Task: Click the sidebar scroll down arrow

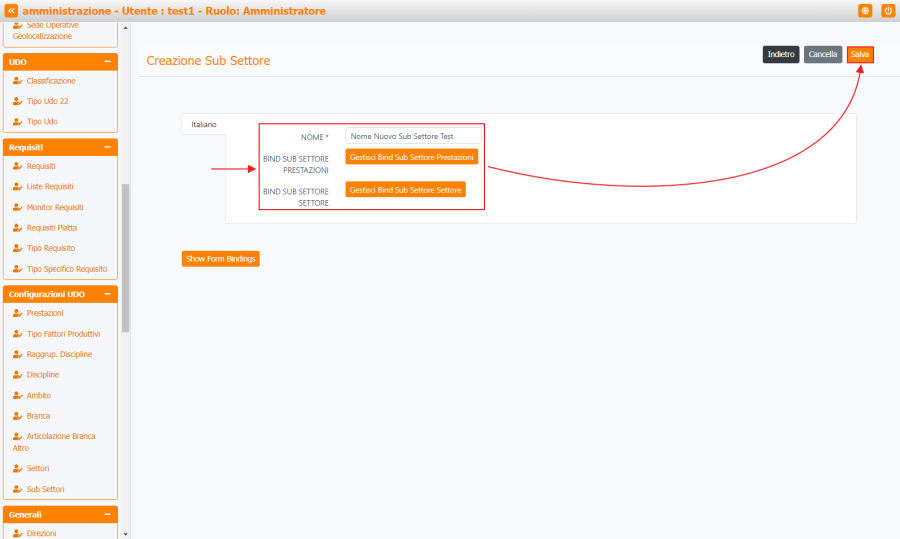Action: click(x=125, y=534)
